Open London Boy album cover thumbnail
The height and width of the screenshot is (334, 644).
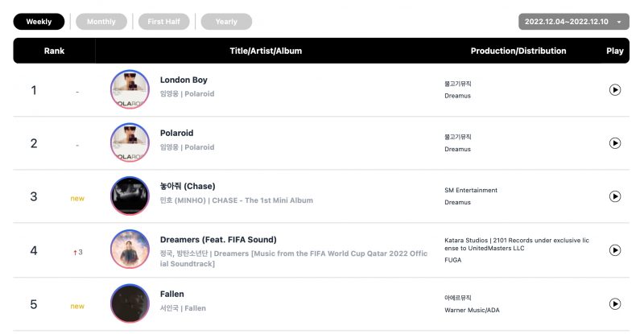pos(130,90)
